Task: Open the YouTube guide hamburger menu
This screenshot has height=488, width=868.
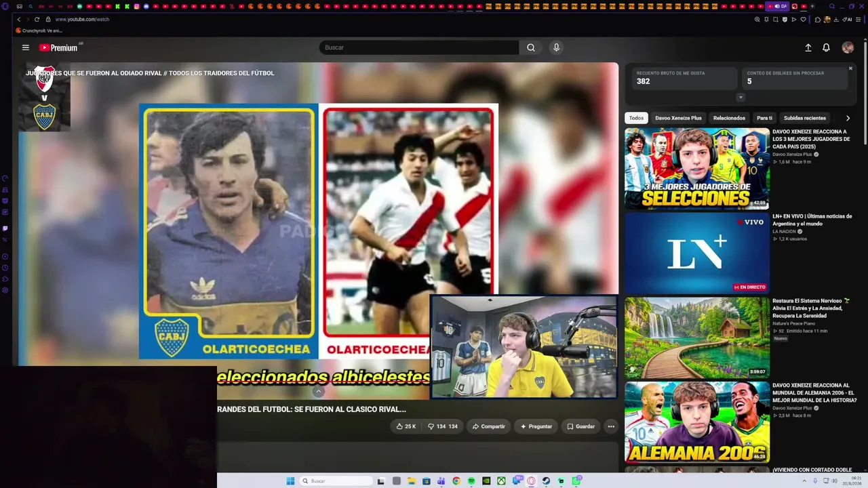Action: 26,47
